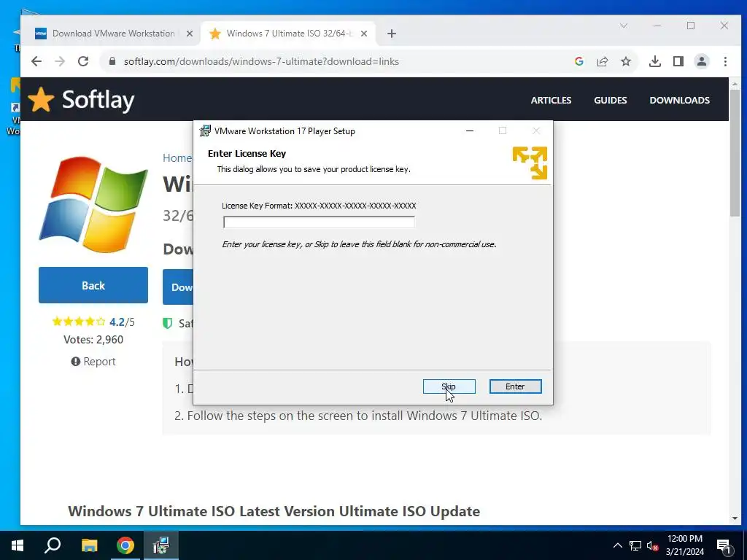
Task: Skip entering the license key
Action: 449,386
